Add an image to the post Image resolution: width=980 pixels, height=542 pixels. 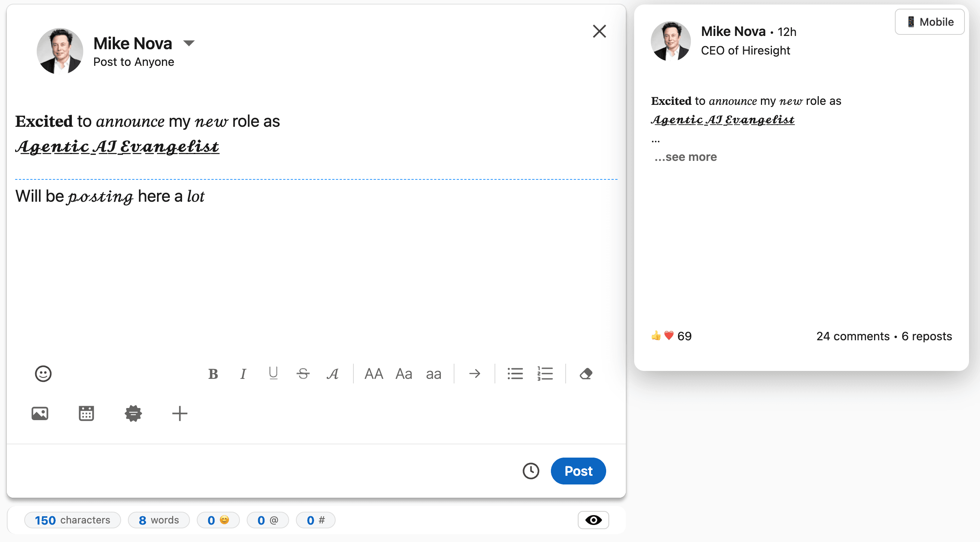tap(40, 413)
